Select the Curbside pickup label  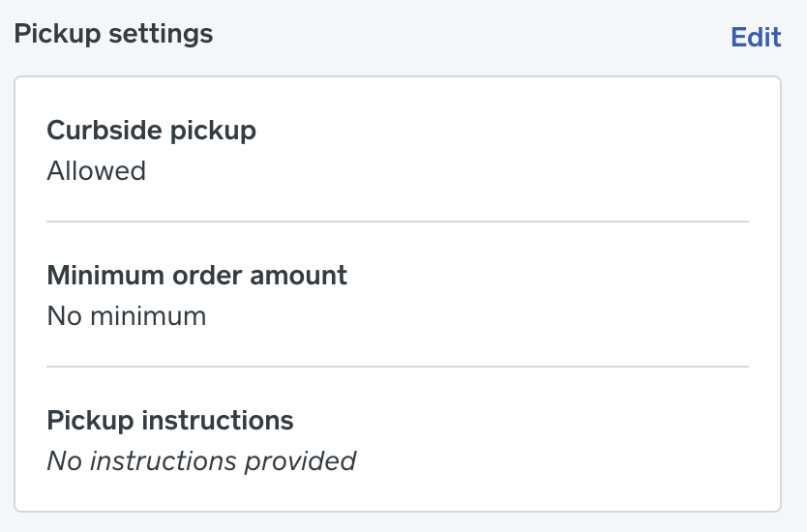coord(151,130)
